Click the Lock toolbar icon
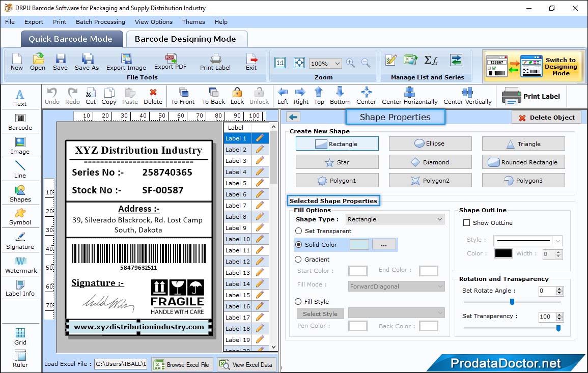588x373 pixels. pos(237,96)
